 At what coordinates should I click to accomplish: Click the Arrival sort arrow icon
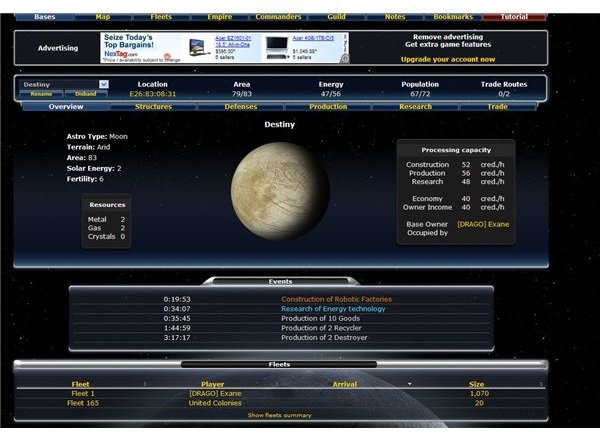410,384
